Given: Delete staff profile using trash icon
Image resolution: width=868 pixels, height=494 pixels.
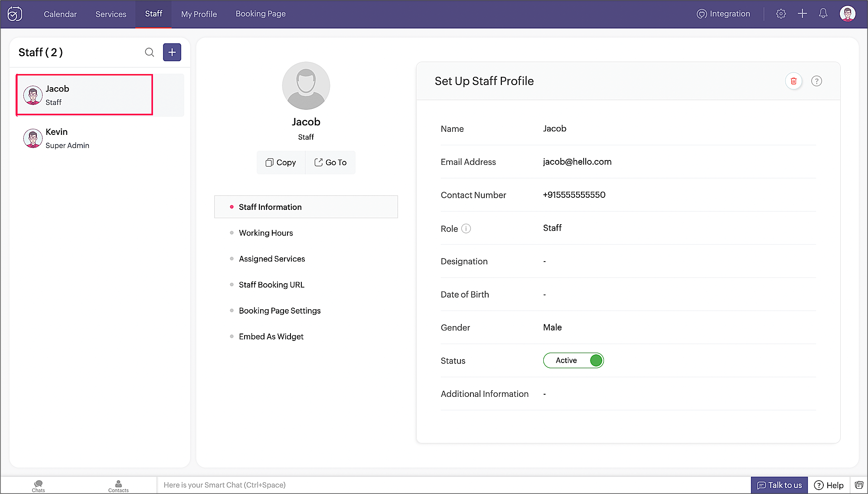Looking at the screenshot, I should point(793,81).
